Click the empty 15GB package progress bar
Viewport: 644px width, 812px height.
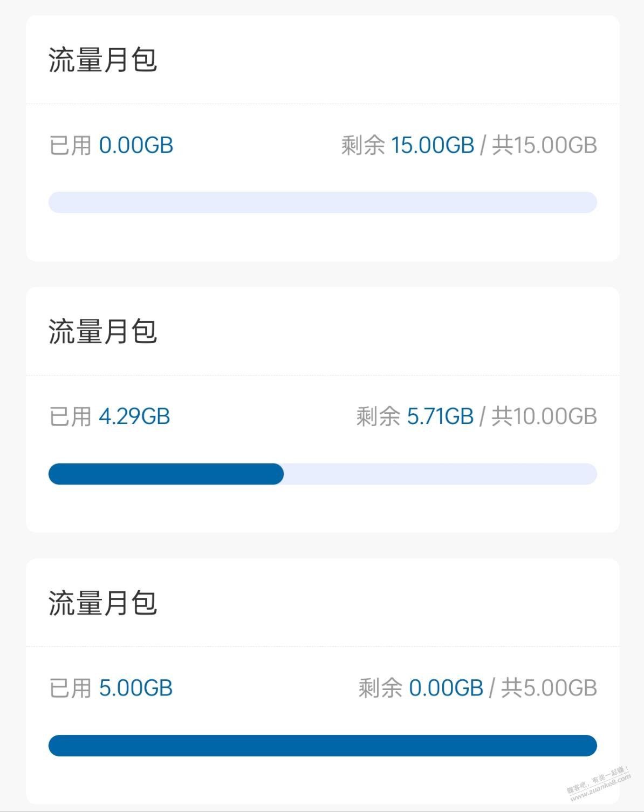click(x=323, y=202)
